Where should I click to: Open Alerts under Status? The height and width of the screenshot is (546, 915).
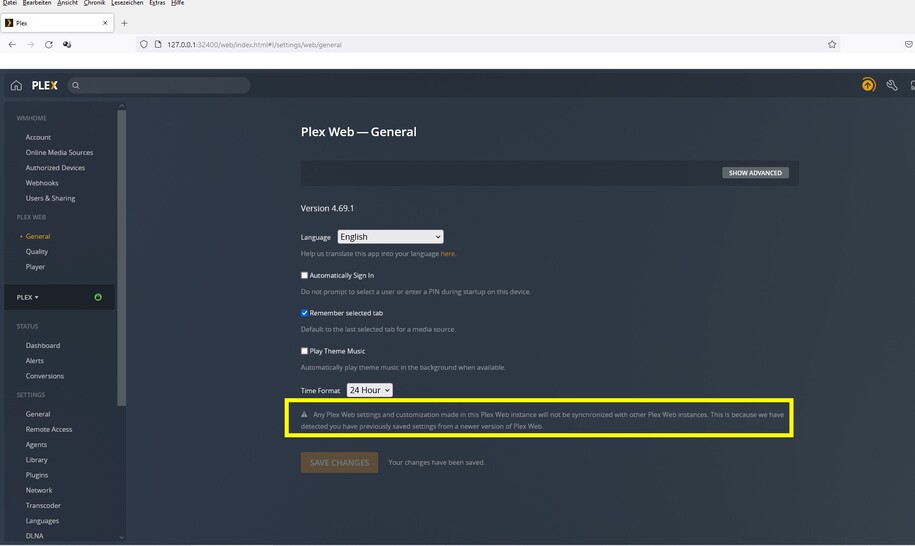[x=34, y=360]
